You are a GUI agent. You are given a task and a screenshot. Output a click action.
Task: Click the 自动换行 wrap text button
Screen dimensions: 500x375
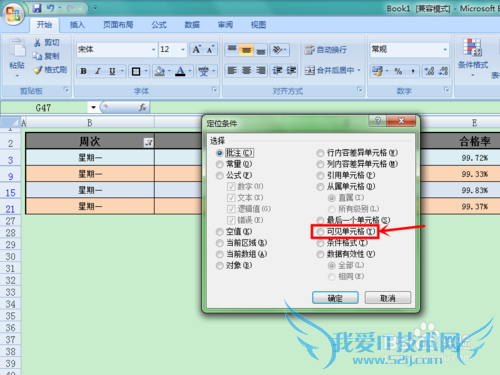pyautogui.click(x=326, y=50)
